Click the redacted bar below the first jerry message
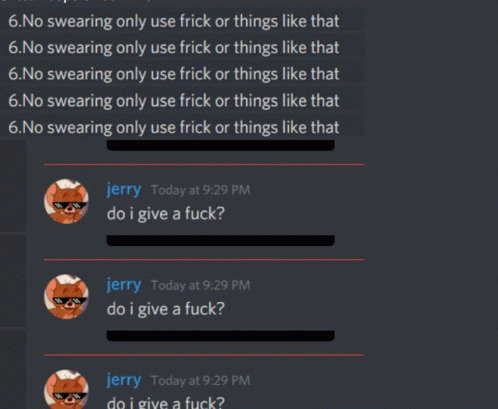 click(220, 240)
